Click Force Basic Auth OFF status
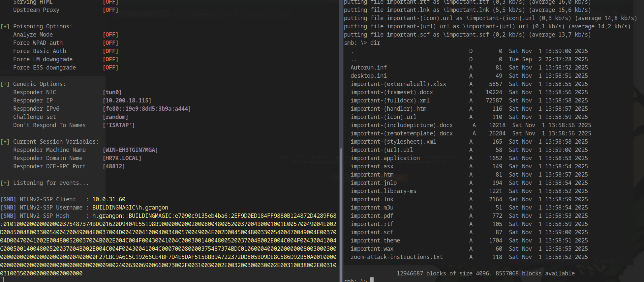 [110, 51]
